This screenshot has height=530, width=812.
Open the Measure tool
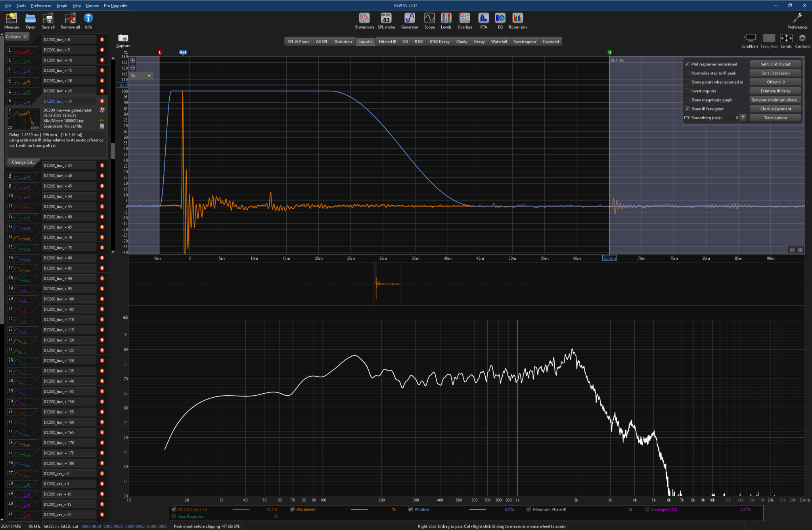pyautogui.click(x=11, y=21)
